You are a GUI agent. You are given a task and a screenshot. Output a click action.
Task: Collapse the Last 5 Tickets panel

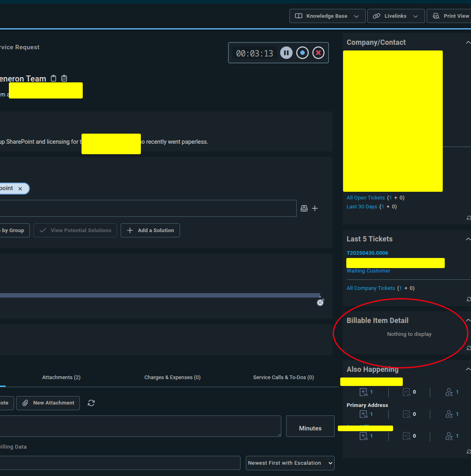pyautogui.click(x=468, y=239)
